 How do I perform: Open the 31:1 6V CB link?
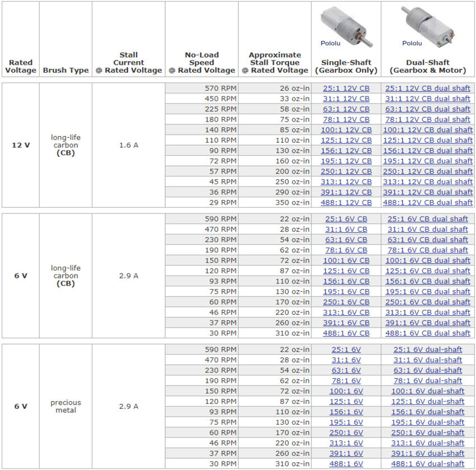[346, 229]
